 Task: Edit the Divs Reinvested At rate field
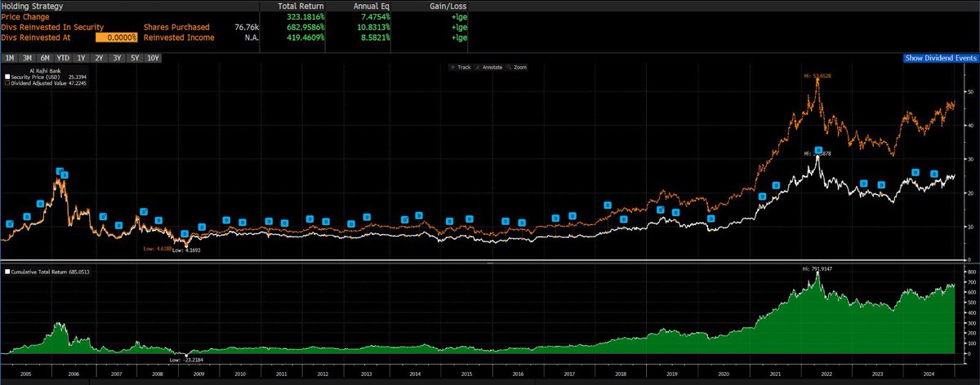point(116,38)
